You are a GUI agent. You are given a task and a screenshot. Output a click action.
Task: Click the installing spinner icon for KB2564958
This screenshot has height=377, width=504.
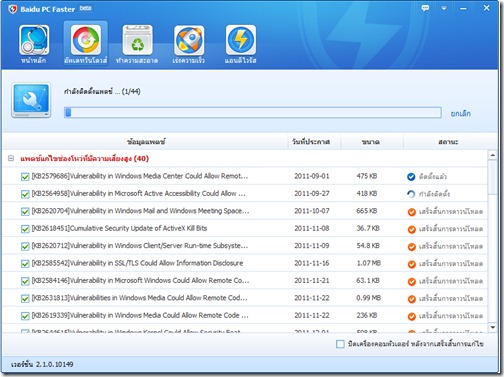(x=411, y=194)
